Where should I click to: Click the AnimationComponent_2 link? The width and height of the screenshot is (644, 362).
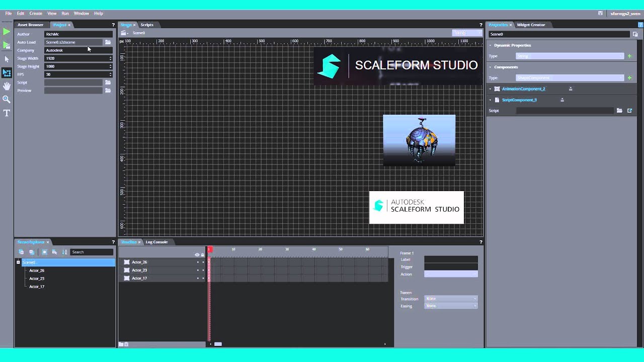(523, 89)
